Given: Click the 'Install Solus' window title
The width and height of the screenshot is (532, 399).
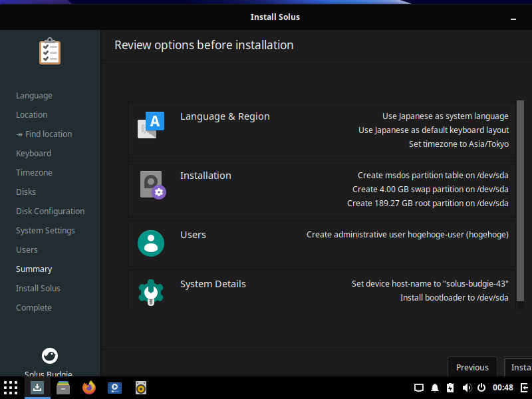Looking at the screenshot, I should [275, 17].
